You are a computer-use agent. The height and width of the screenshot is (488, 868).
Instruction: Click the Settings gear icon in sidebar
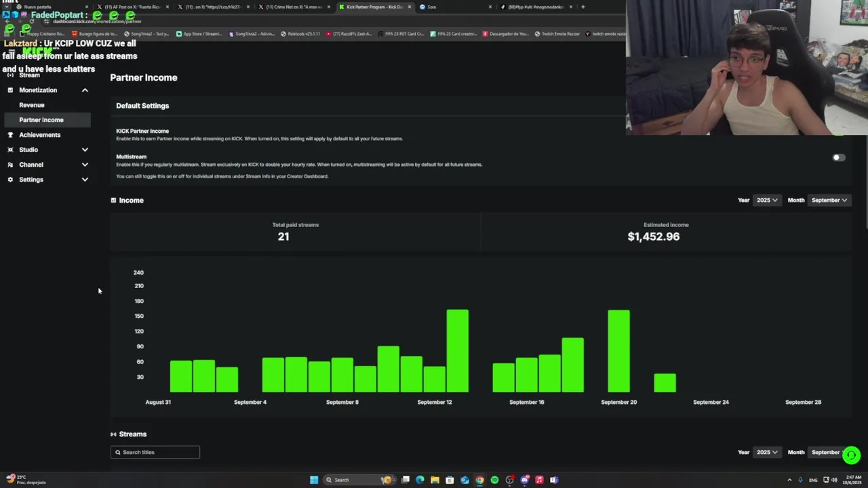(x=9, y=180)
